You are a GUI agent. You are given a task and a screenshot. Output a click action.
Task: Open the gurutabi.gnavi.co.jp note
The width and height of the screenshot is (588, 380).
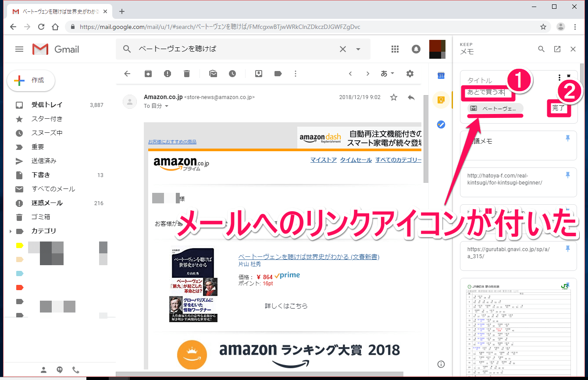click(x=518, y=256)
